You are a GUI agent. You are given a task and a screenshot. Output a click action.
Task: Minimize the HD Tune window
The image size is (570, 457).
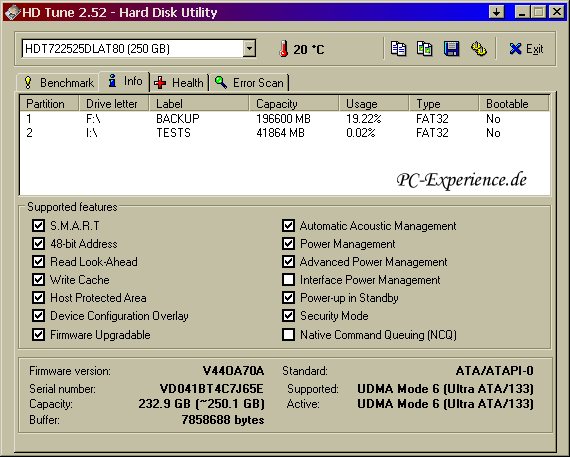(x=522, y=12)
